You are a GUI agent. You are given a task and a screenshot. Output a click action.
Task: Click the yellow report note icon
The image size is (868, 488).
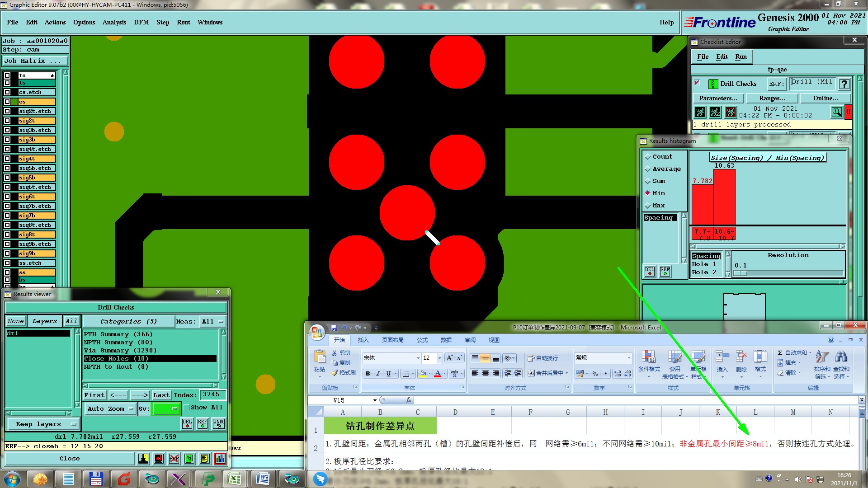[x=205, y=459]
